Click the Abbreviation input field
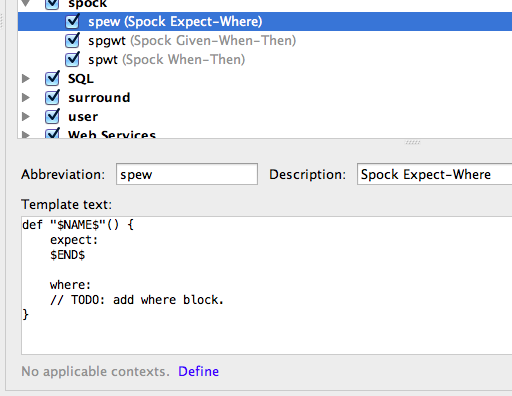The width and height of the screenshot is (512, 396). [x=187, y=174]
